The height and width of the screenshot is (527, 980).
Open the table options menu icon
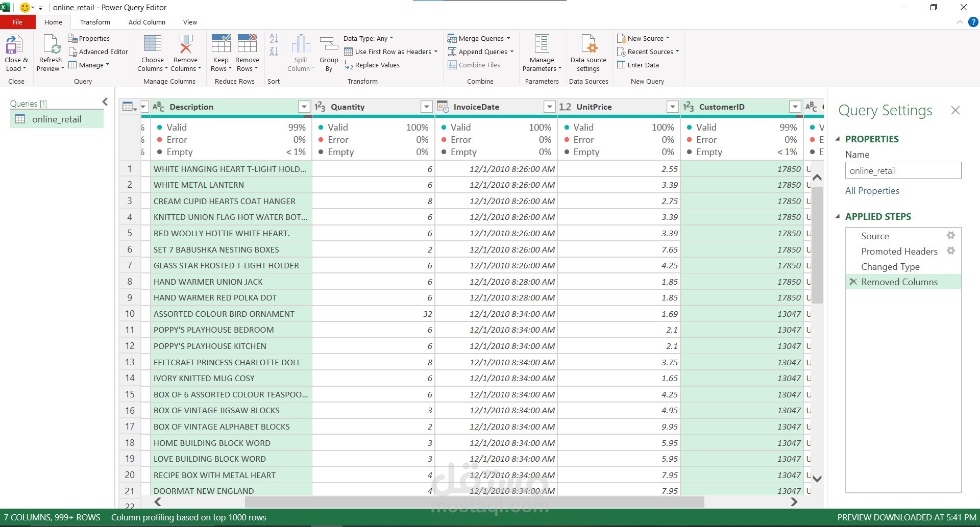tap(130, 107)
